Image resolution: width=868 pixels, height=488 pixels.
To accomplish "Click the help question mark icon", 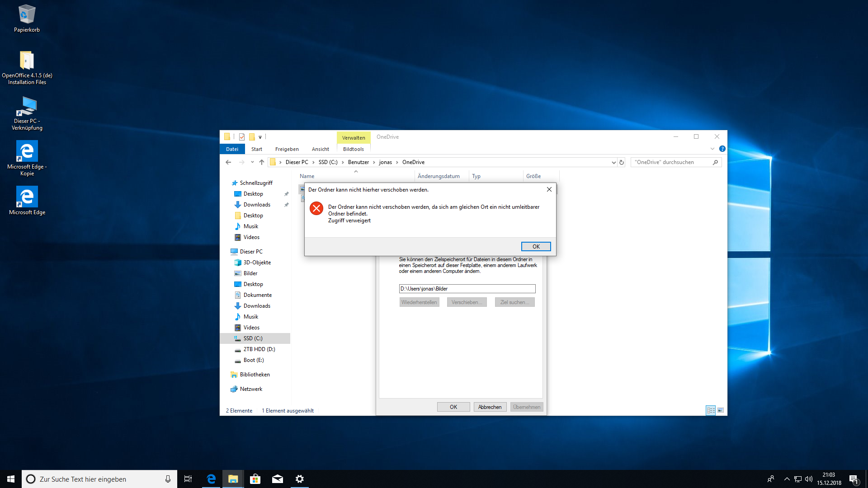I will pyautogui.click(x=722, y=149).
